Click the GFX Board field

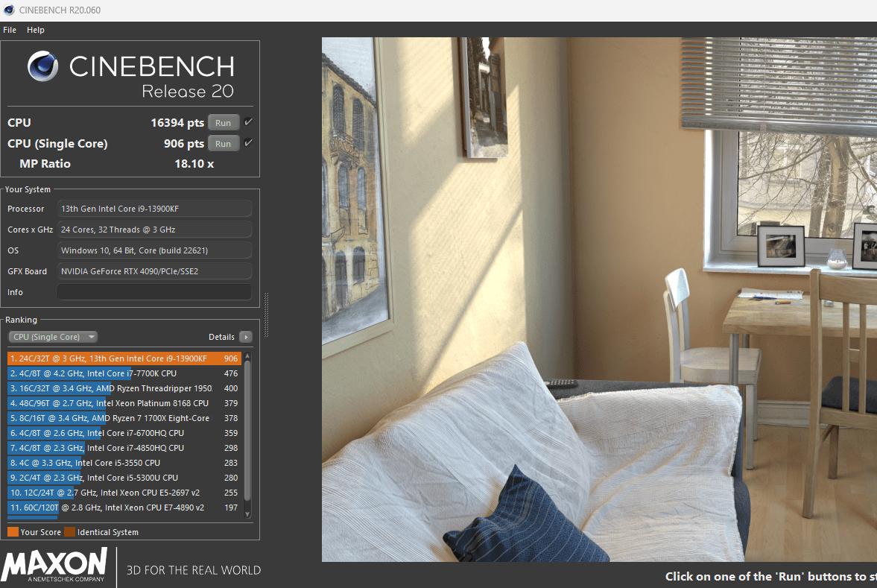154,271
